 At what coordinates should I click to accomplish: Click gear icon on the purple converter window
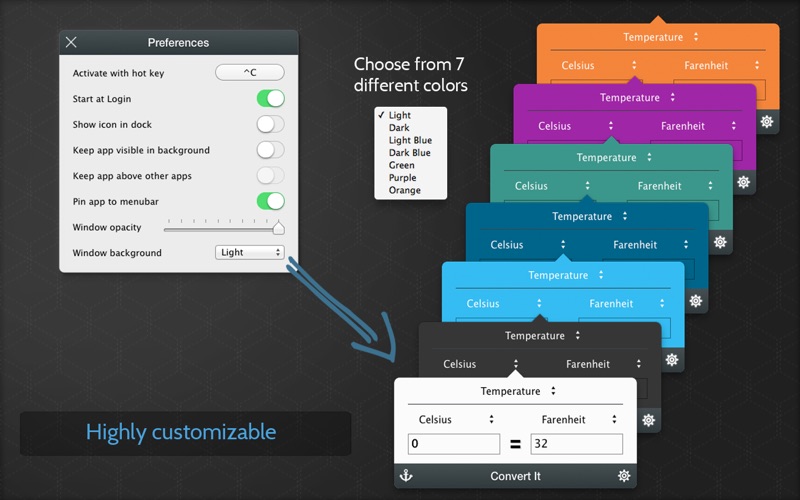coord(743,182)
